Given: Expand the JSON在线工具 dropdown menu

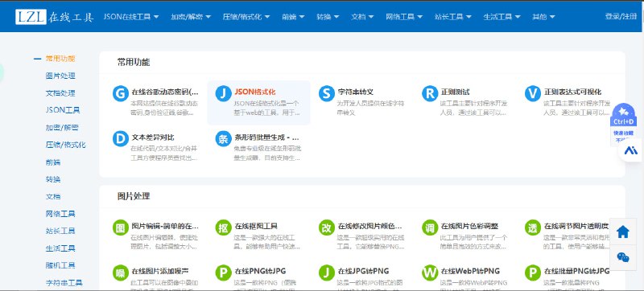Looking at the screenshot, I should [131, 17].
